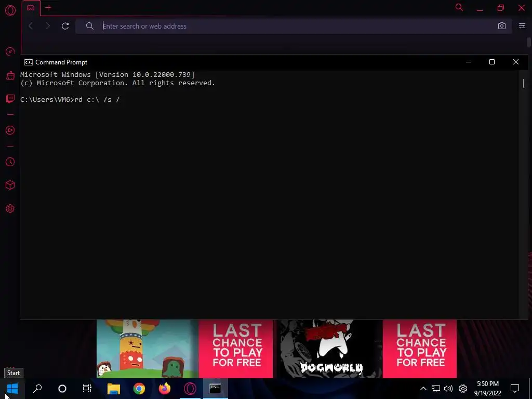
Task: Maximize the Command Prompt window
Action: coord(492,62)
